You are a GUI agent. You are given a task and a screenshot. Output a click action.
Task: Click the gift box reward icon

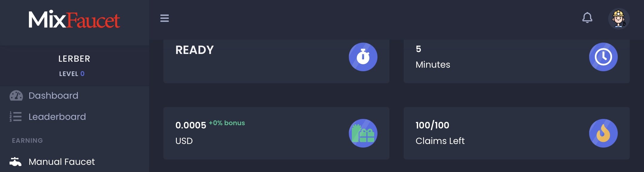(x=363, y=133)
